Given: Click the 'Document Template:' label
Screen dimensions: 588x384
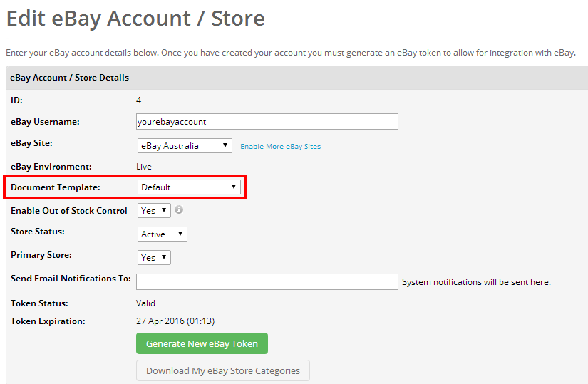Looking at the screenshot, I should (x=56, y=187).
